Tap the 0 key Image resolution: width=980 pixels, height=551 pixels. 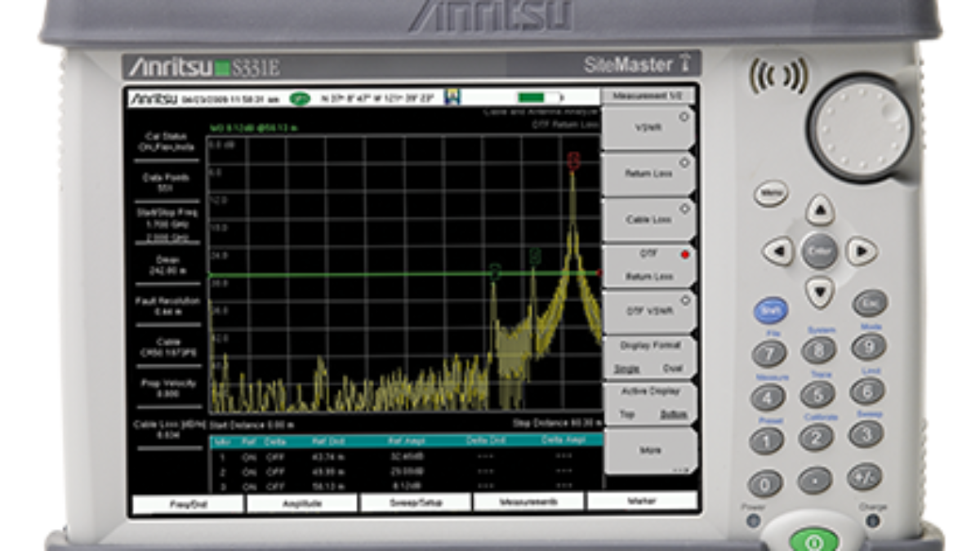coord(765,483)
